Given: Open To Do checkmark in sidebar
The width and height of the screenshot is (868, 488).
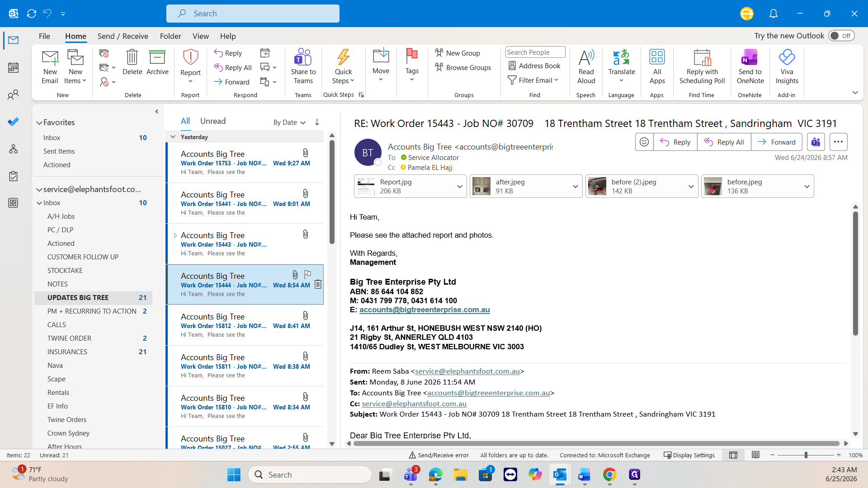Looking at the screenshot, I should (14, 122).
